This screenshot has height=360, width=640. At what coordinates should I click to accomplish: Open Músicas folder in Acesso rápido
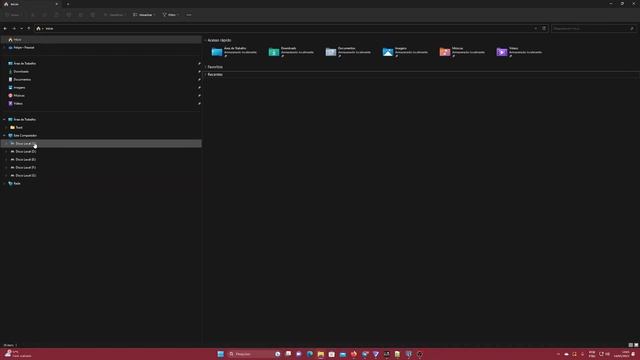(x=462, y=52)
